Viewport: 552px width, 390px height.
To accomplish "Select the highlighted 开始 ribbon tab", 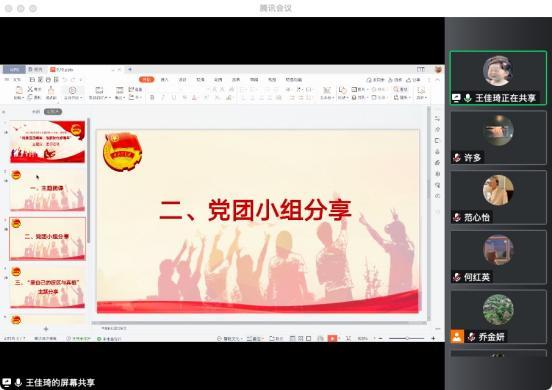I will point(147,80).
